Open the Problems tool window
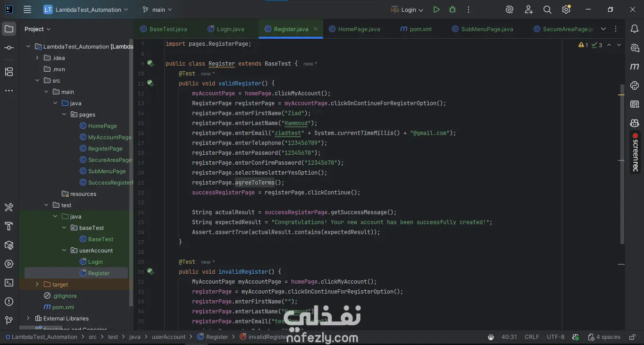 [9, 302]
